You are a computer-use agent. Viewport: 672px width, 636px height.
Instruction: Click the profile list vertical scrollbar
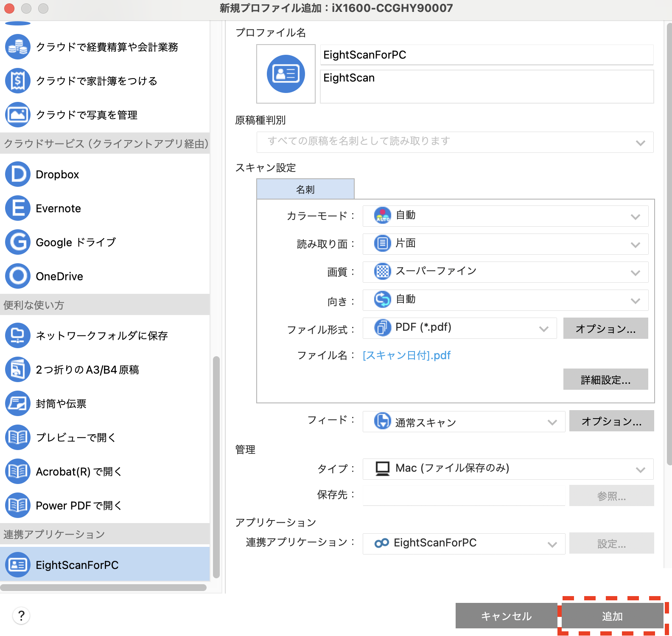click(x=216, y=467)
